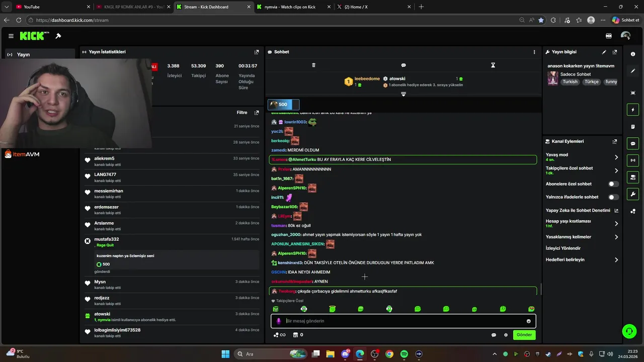This screenshot has width=644, height=362.
Task: Open chat settings gear below message box
Action: click(506, 335)
